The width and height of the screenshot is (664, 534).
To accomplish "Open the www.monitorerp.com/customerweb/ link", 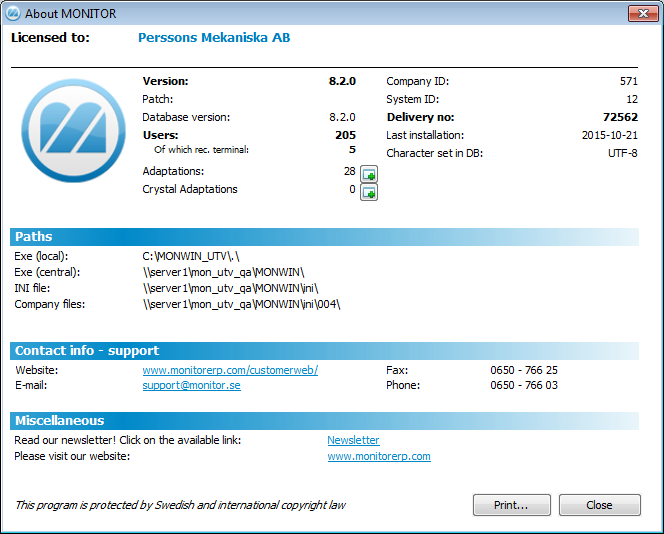I will pos(230,370).
